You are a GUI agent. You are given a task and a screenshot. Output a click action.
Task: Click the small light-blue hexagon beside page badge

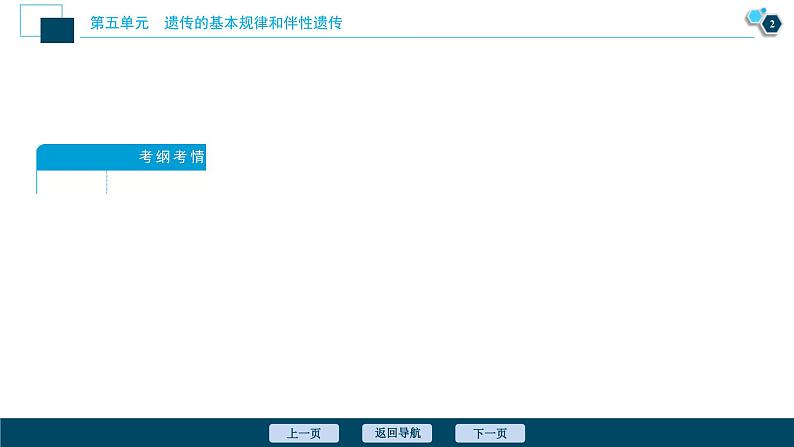point(754,15)
